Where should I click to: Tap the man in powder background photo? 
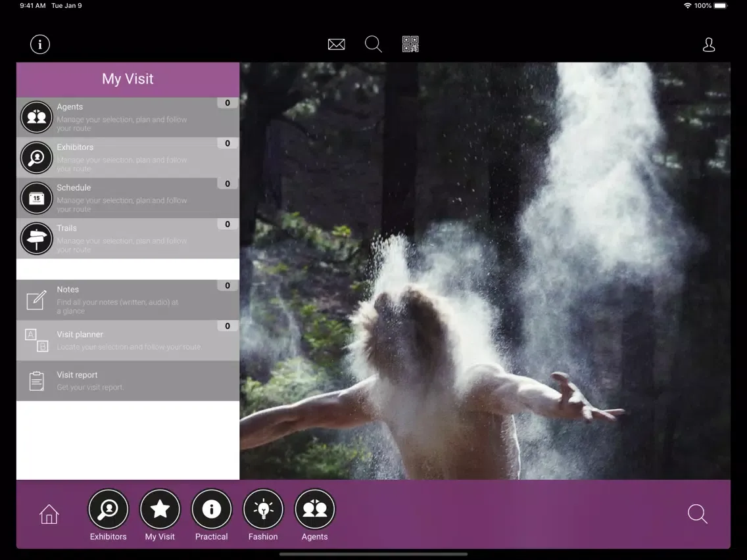pyautogui.click(x=485, y=271)
